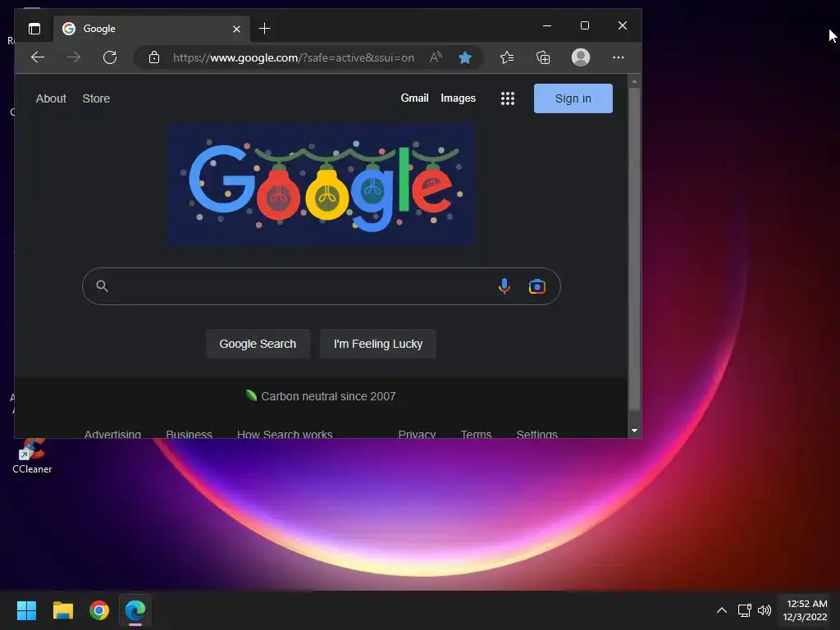840x630 pixels.
Task: Open the Google apps grid
Action: click(x=507, y=98)
